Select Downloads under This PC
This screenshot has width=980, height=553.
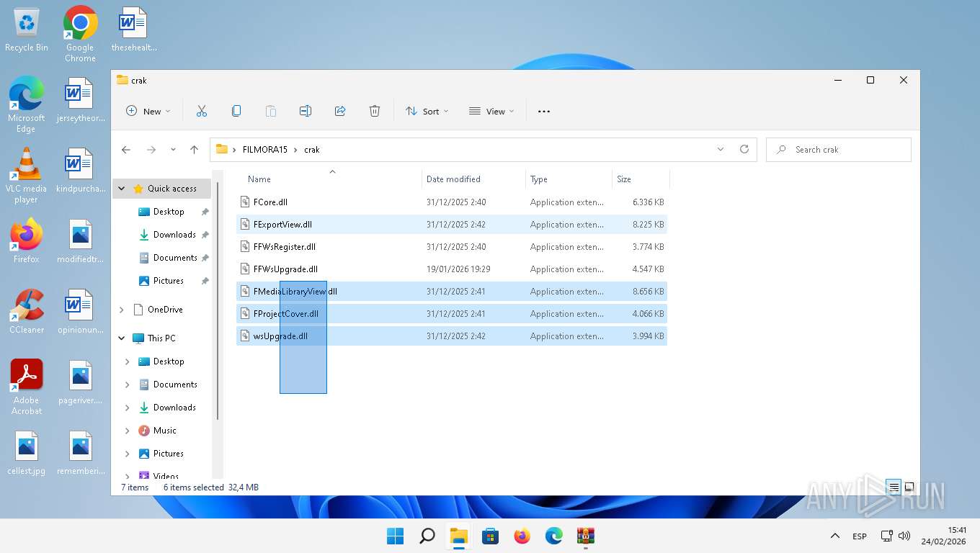pyautogui.click(x=174, y=408)
